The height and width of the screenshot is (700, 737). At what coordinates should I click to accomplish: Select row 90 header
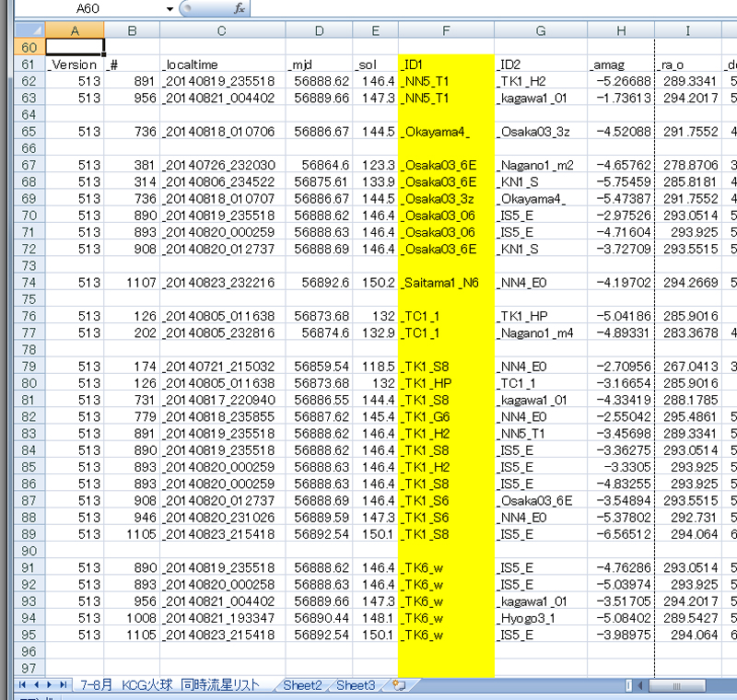pos(29,551)
